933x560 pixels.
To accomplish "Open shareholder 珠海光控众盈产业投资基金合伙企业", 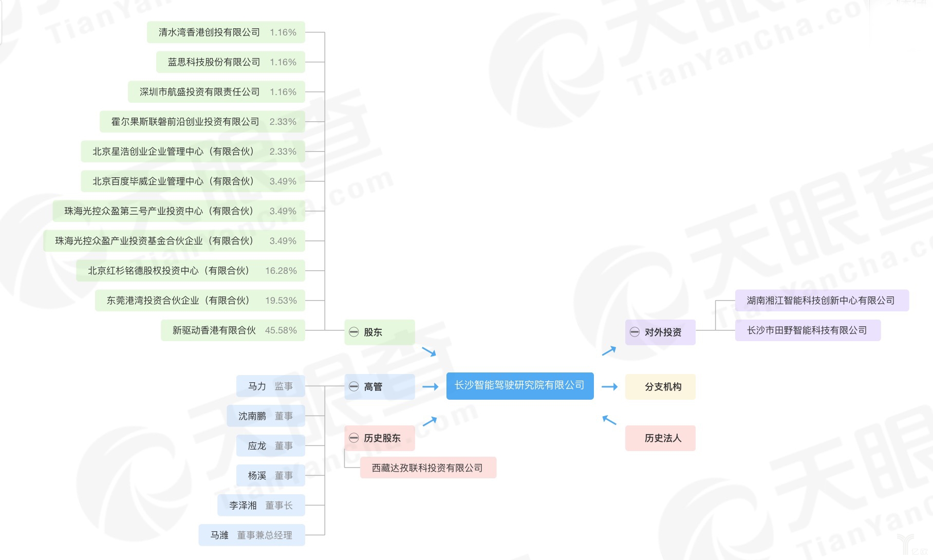I will pyautogui.click(x=174, y=241).
